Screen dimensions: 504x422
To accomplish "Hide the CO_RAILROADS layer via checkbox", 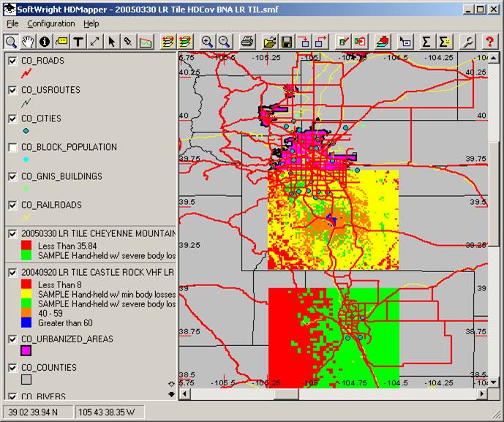I will click(x=12, y=205).
